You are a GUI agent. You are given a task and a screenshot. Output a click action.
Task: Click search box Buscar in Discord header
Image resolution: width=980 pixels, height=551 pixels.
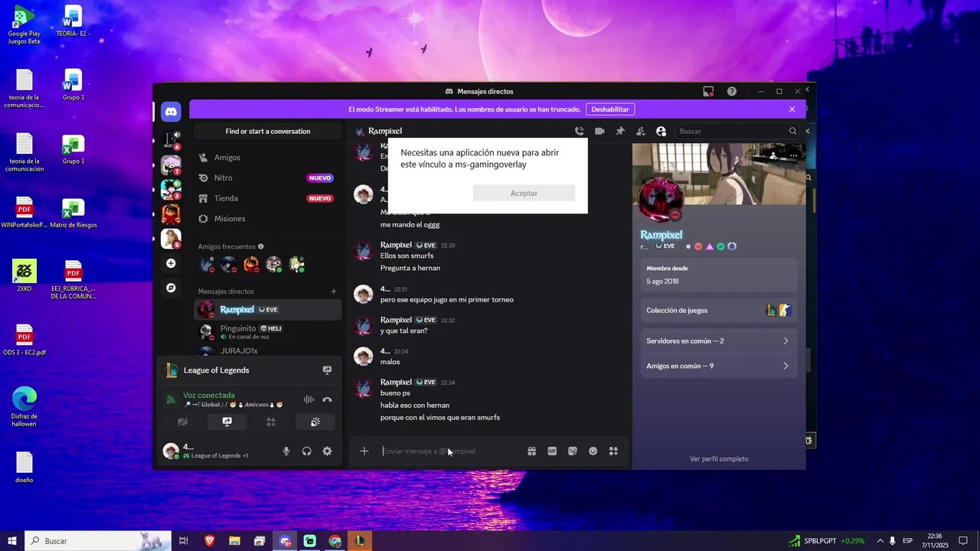click(x=737, y=131)
